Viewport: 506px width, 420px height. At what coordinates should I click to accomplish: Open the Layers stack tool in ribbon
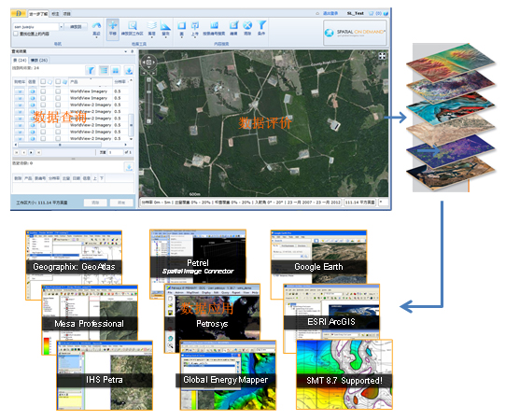point(151,25)
